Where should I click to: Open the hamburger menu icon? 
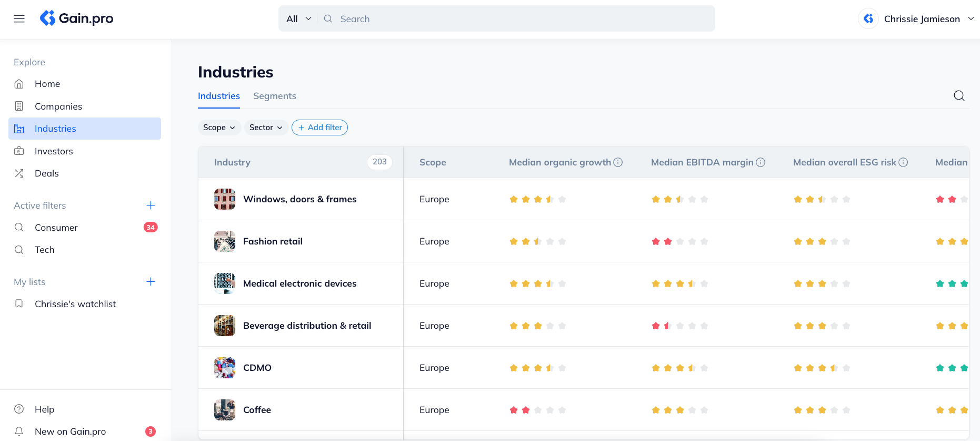(x=19, y=19)
